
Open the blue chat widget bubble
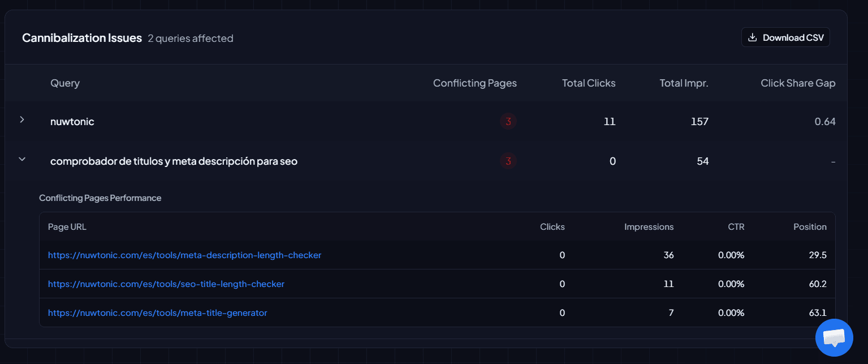pyautogui.click(x=834, y=337)
